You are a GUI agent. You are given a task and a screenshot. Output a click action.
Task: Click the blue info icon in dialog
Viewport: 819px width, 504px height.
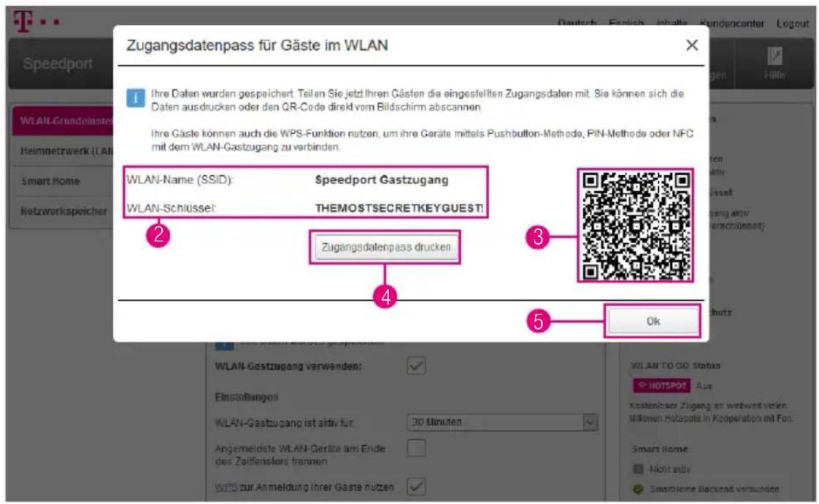135,98
